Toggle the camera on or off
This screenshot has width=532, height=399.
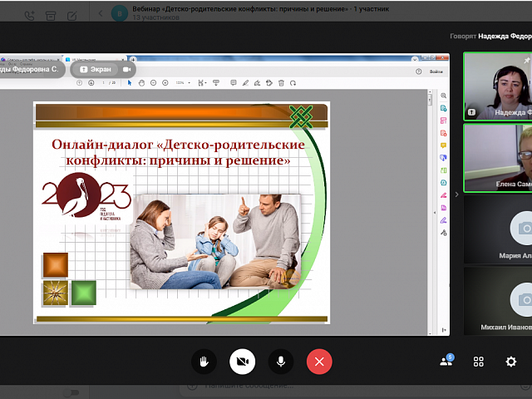tap(243, 362)
